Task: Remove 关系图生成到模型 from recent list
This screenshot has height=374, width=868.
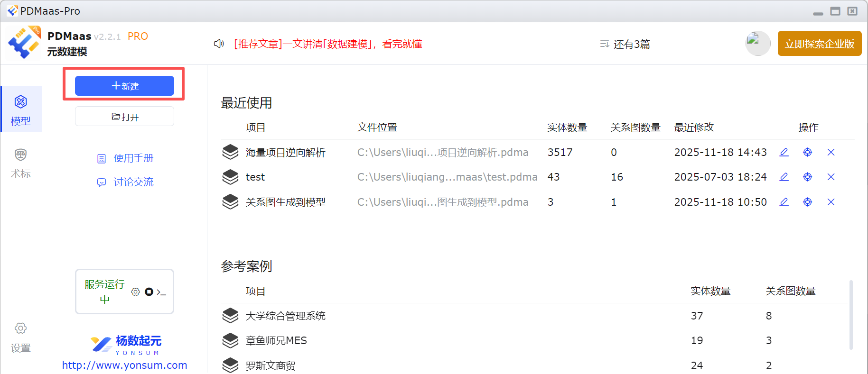Action: click(x=831, y=202)
